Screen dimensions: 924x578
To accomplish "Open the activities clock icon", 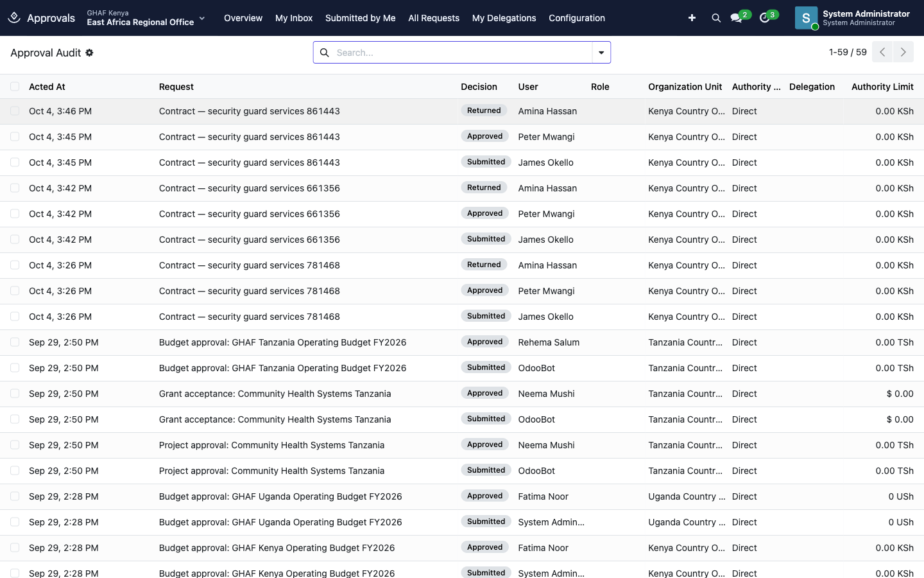I will click(764, 18).
